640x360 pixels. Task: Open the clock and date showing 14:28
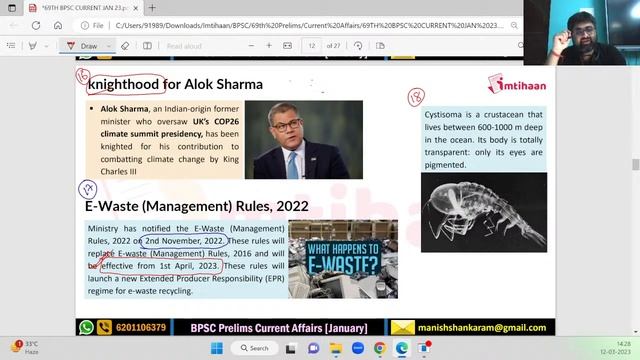point(616,348)
